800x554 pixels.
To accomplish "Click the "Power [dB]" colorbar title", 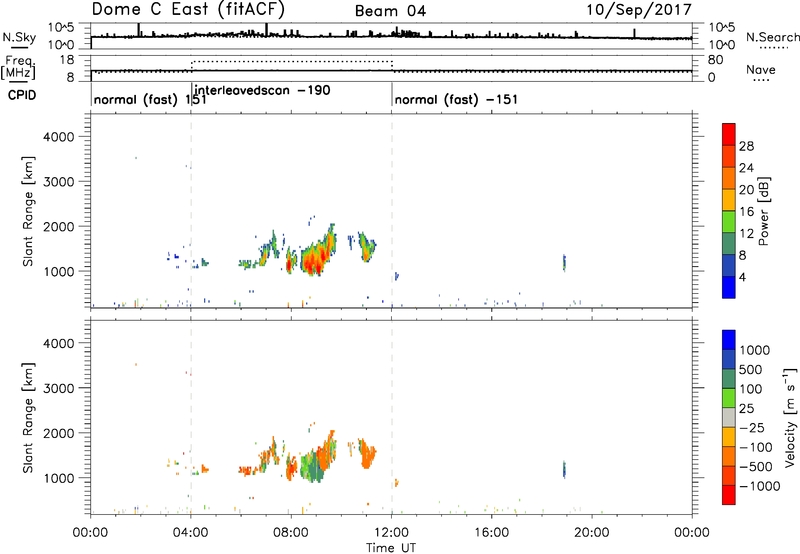I will 763,211.
